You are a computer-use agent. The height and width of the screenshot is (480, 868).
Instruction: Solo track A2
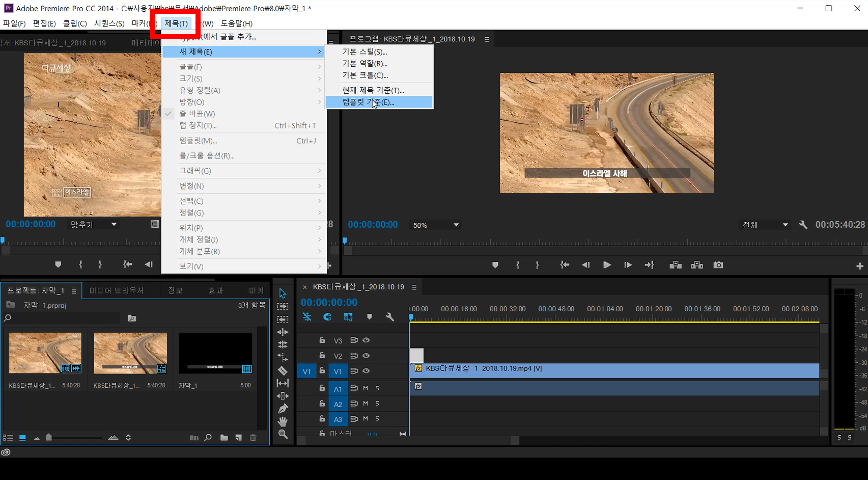[x=377, y=404]
